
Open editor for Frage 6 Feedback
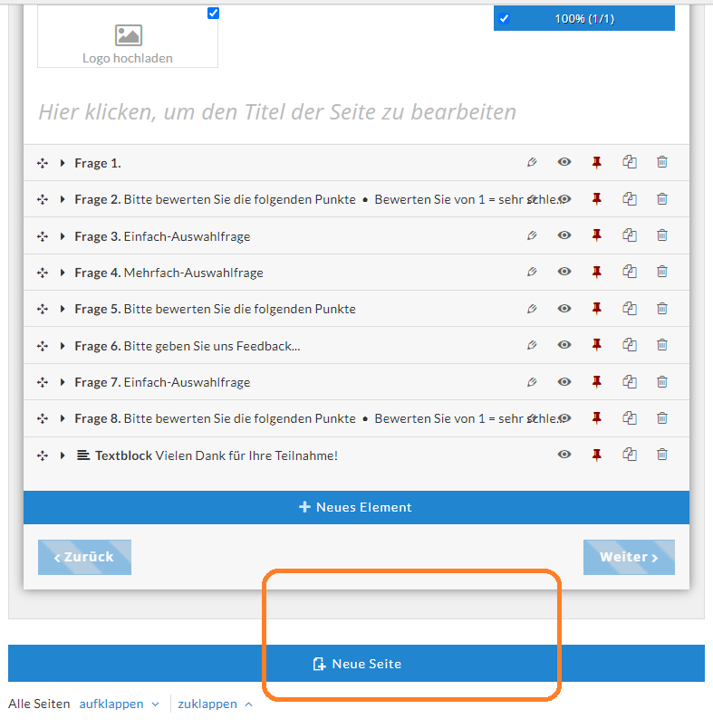tap(532, 345)
